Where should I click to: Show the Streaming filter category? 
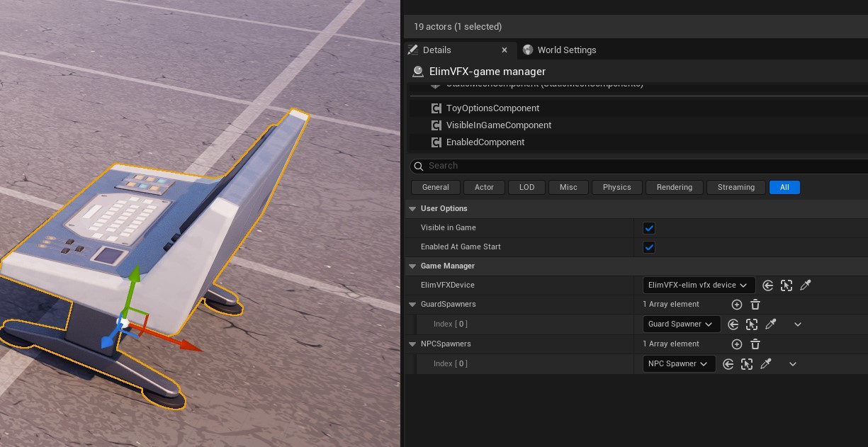click(735, 187)
